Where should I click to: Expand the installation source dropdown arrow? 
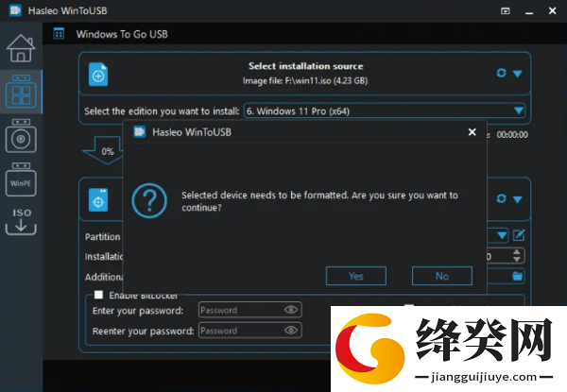click(518, 74)
